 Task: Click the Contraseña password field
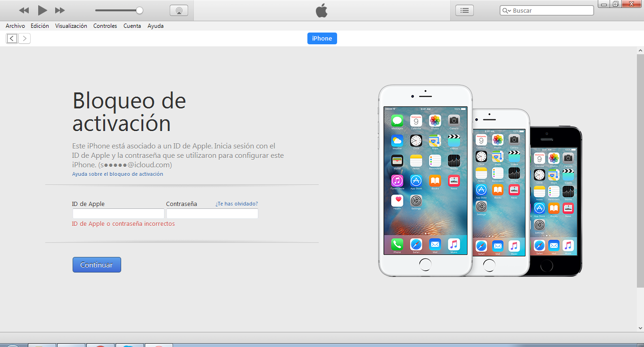[x=212, y=214]
